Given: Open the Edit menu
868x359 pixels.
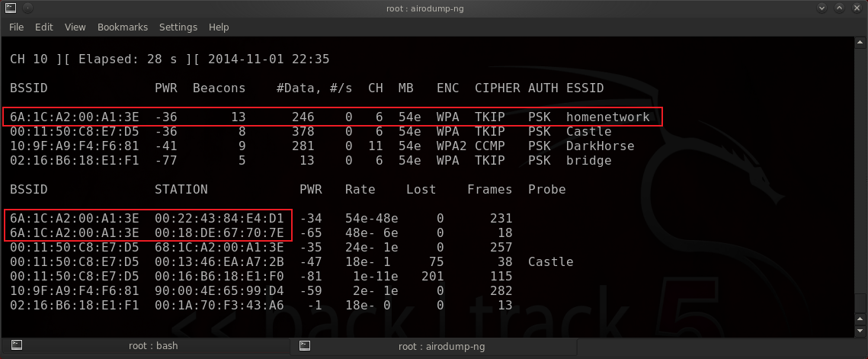Looking at the screenshot, I should pyautogui.click(x=43, y=27).
